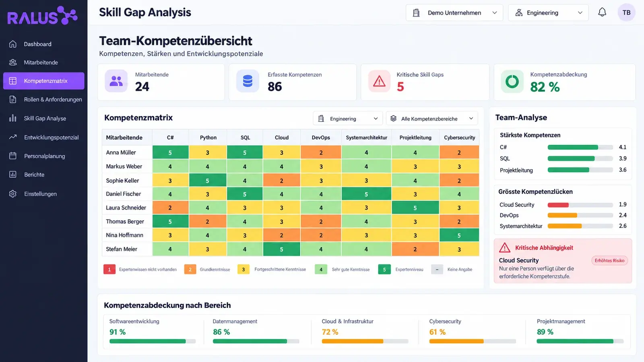Expand the Engineering dropdown in top header
This screenshot has width=644, height=362.
(548, 13)
